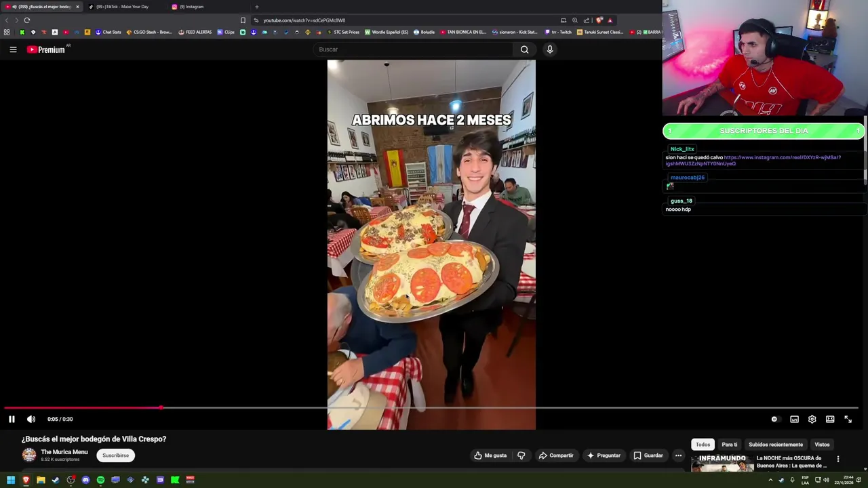Turn on subtitles in the player
The width and height of the screenshot is (868, 488).
[795, 419]
